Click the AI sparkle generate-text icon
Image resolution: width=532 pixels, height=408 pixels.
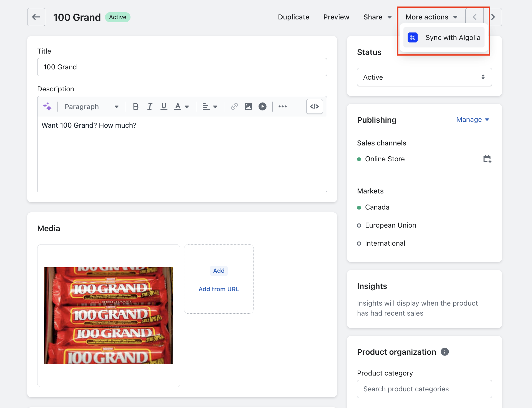(47, 107)
